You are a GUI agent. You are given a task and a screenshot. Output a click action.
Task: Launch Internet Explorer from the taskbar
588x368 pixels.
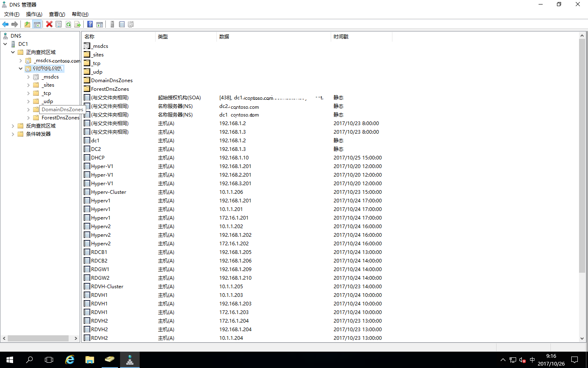coord(70,360)
